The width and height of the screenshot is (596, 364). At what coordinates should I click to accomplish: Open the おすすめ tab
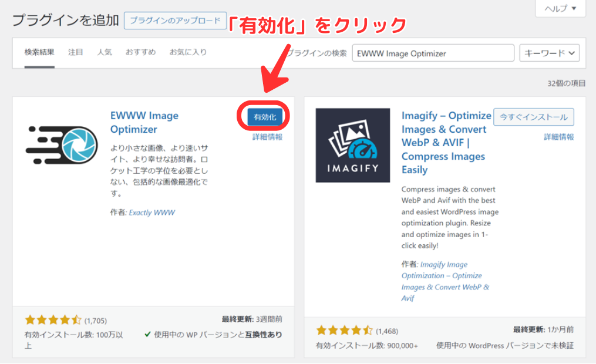point(141,52)
